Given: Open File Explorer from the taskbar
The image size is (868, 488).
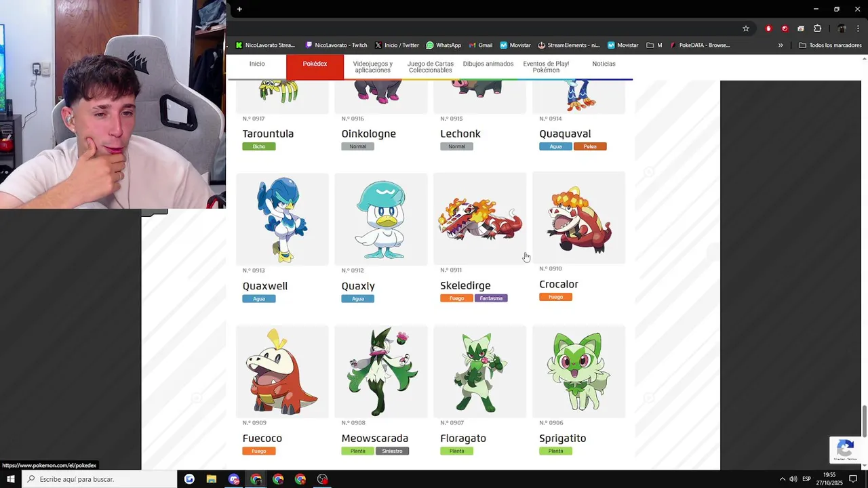Looking at the screenshot, I should (x=212, y=479).
